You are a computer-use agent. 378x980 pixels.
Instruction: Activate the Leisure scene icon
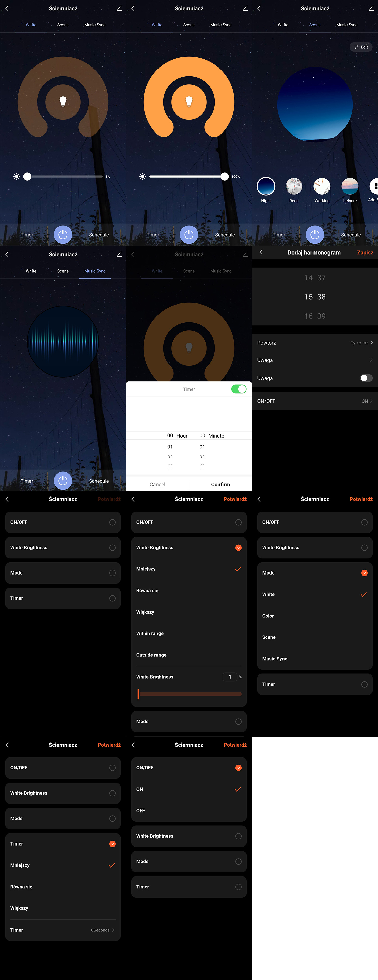(x=350, y=186)
